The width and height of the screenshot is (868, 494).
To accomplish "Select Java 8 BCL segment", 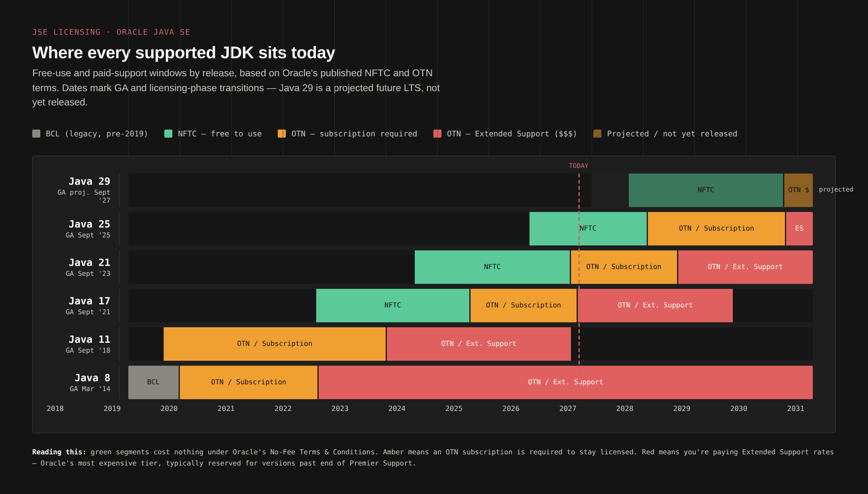I will click(x=153, y=382).
